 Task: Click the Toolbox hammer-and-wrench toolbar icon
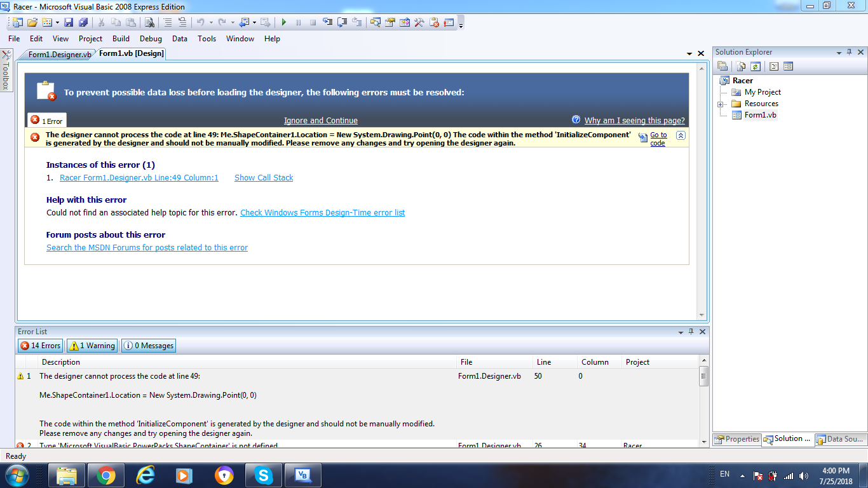pos(419,22)
